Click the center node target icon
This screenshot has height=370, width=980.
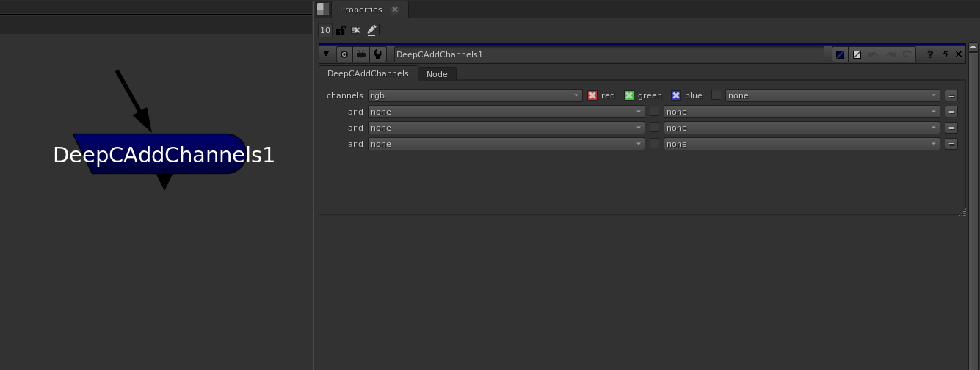pyautogui.click(x=344, y=54)
